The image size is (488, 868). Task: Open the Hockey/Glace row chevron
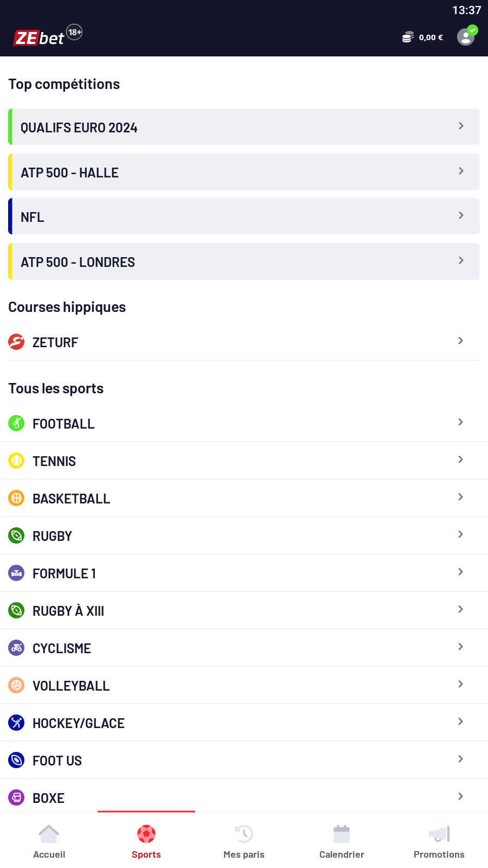[460, 722]
